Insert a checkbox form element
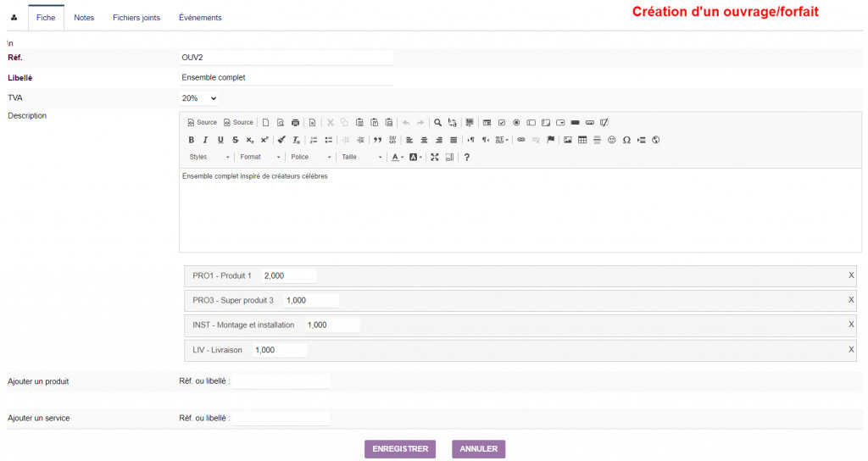This screenshot has height=461, width=868. tap(502, 123)
